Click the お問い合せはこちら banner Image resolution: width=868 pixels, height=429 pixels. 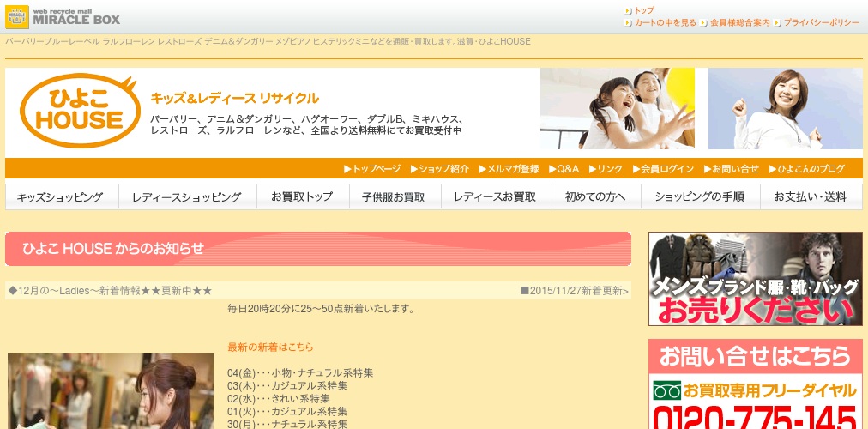(x=755, y=356)
